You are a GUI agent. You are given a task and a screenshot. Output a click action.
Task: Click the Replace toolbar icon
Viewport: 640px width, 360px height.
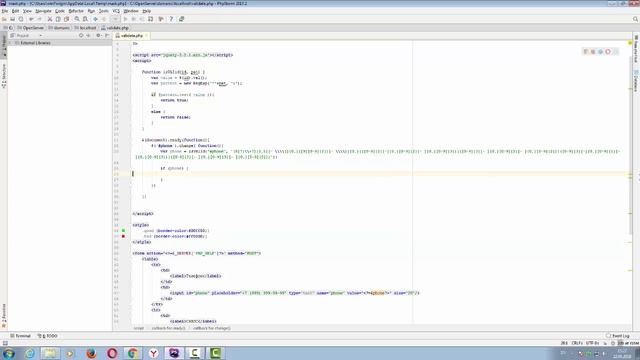tap(85, 19)
